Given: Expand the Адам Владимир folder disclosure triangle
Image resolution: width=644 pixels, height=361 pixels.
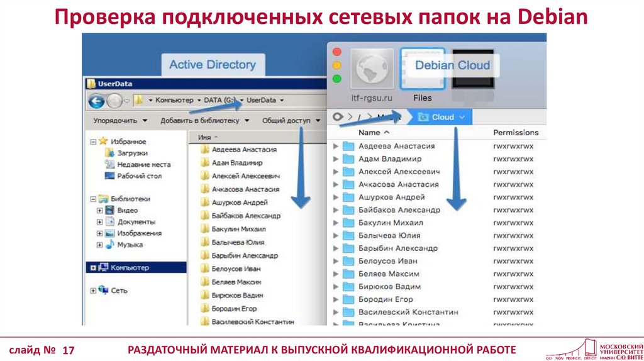Looking at the screenshot, I should pyautogui.click(x=336, y=159).
